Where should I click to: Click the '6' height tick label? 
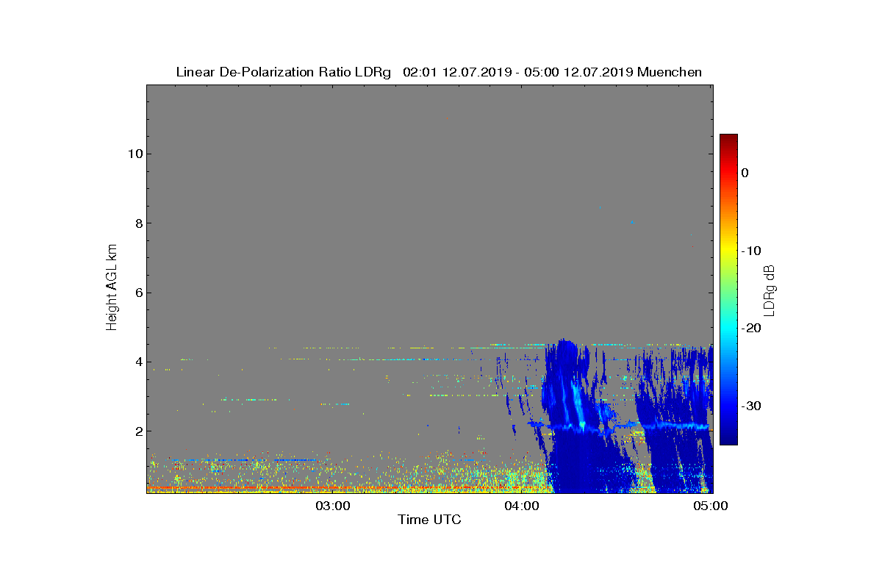137,293
